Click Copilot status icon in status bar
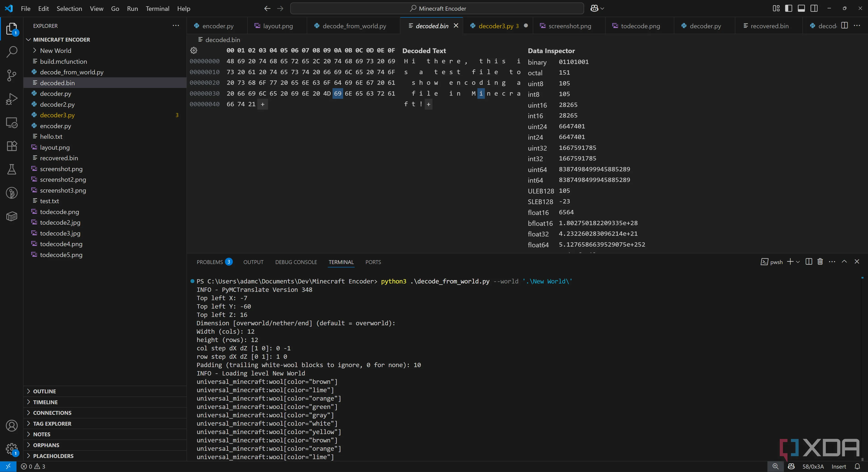The height and width of the screenshot is (472, 868). point(792,466)
